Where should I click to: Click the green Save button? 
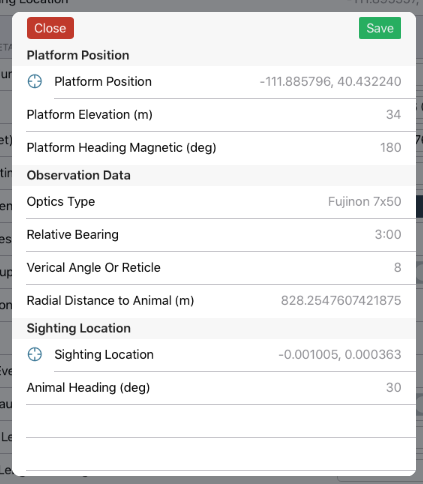point(380,28)
